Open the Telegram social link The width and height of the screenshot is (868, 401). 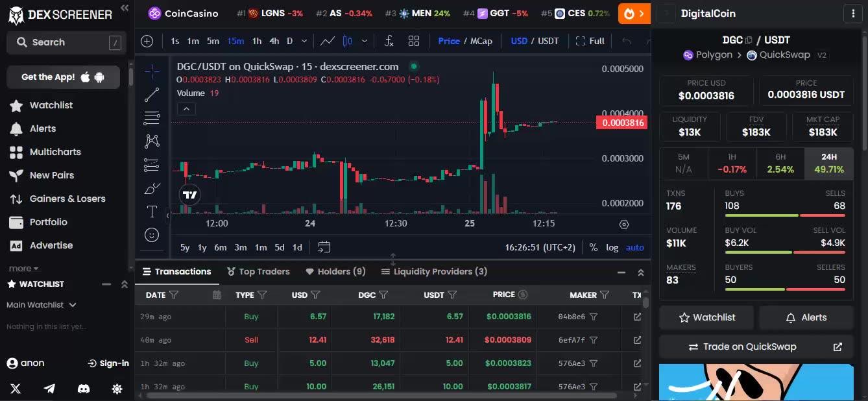point(49,389)
